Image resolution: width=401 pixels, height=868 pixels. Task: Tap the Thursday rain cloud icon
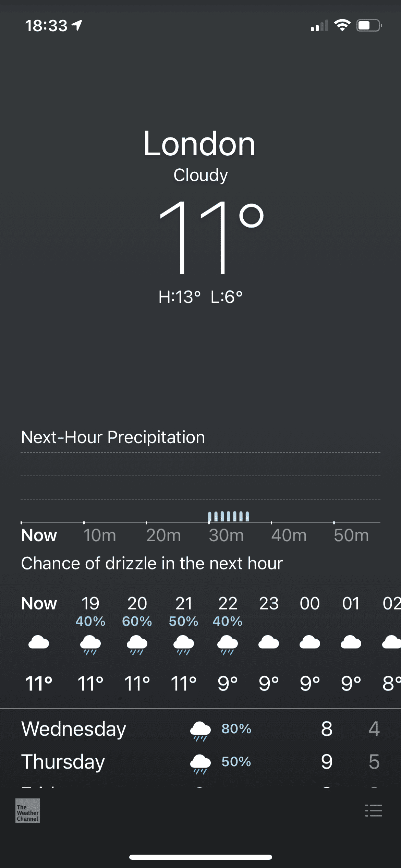tap(200, 763)
